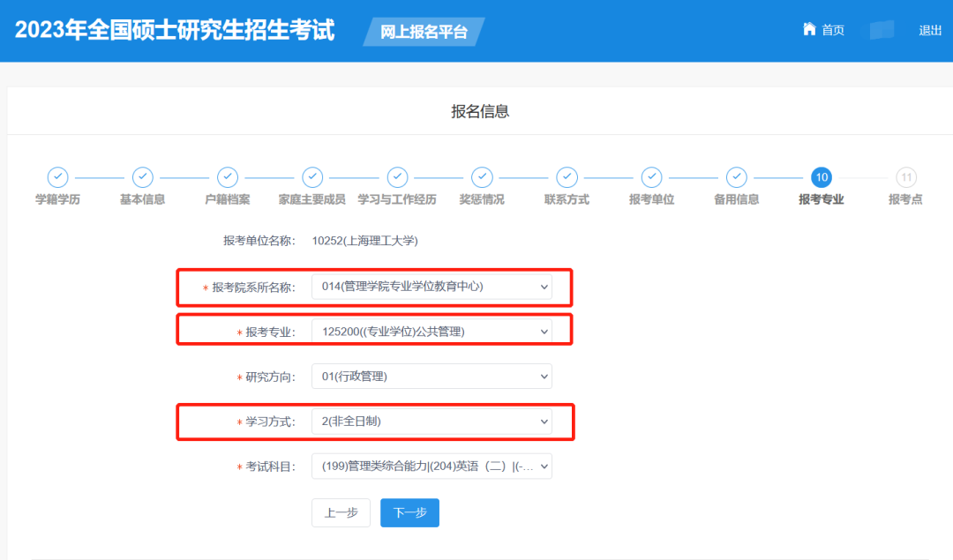Click the 学籍学历 step checkmark circle

pos(57,177)
